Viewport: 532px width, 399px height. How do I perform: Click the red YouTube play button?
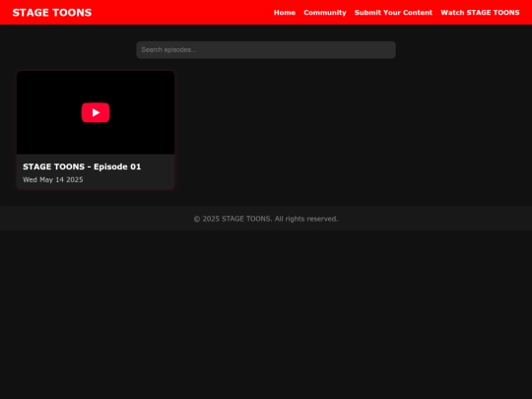coord(96,112)
